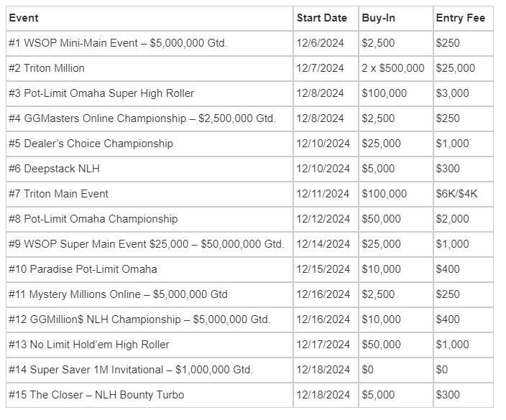Click the Event column header
Screen dimensions: 506x420
(x=24, y=18)
